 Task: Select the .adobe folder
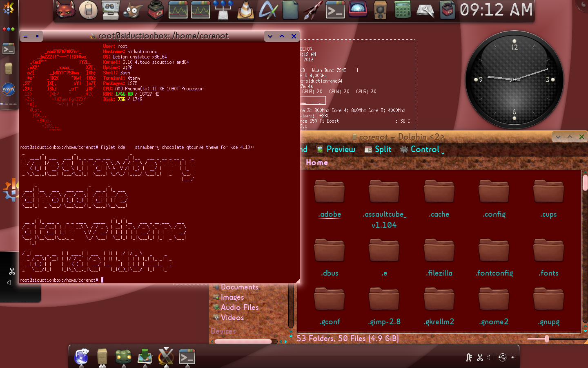(330, 199)
